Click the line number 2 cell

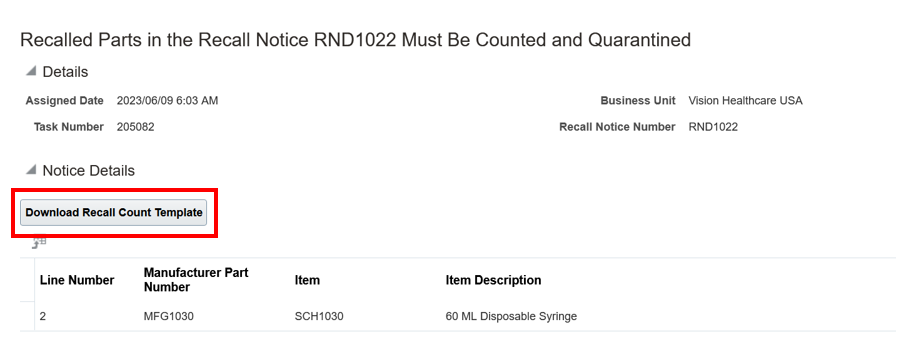click(x=43, y=316)
